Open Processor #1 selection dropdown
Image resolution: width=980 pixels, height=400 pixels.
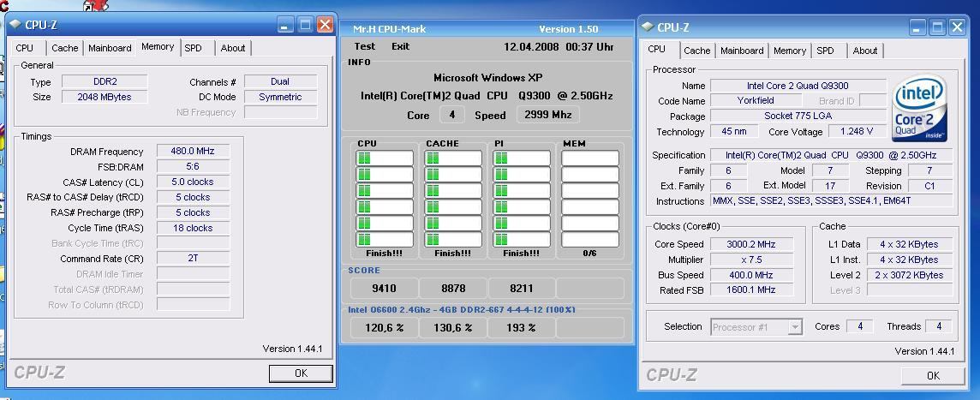pyautogui.click(x=756, y=327)
